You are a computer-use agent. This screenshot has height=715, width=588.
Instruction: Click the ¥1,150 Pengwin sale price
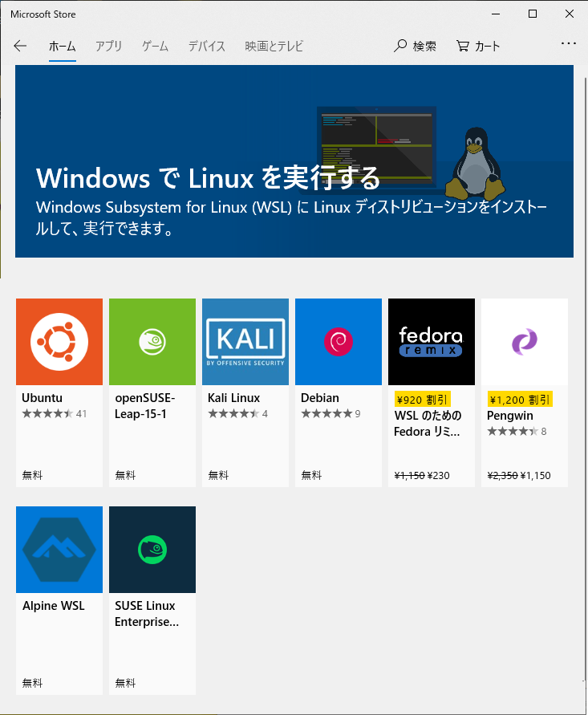point(536,476)
